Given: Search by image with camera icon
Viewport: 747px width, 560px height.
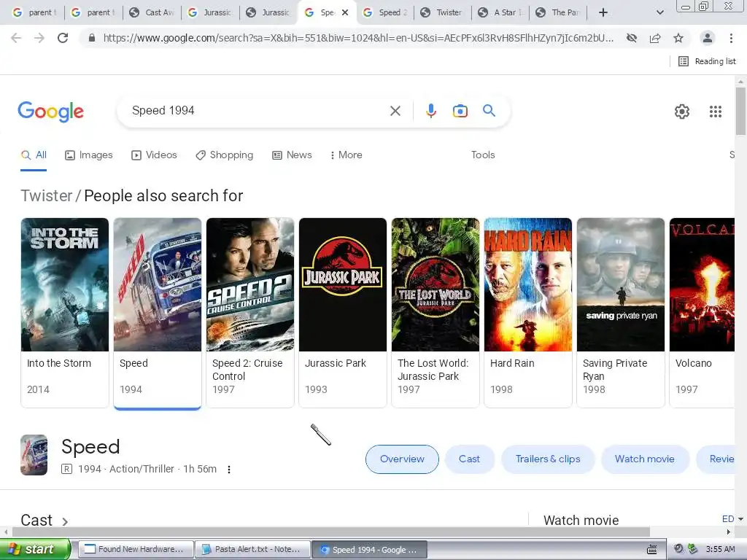Looking at the screenshot, I should pos(460,111).
